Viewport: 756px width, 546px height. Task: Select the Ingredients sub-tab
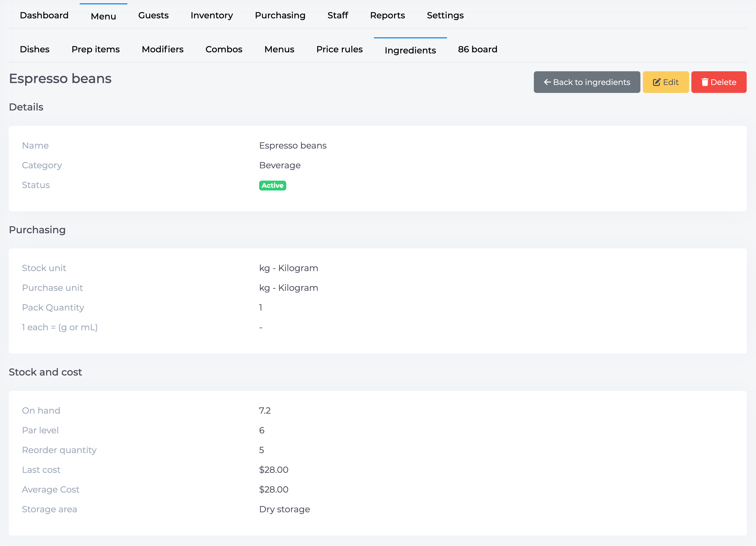[410, 50]
